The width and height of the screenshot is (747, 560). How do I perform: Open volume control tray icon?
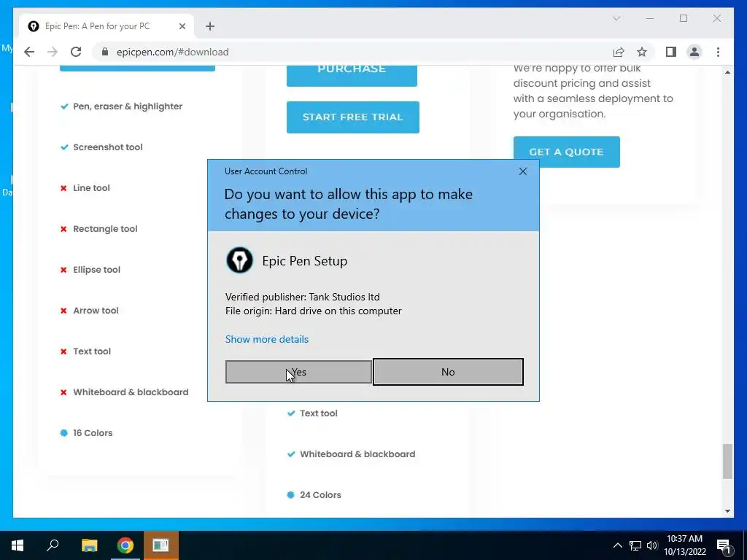[x=652, y=545]
